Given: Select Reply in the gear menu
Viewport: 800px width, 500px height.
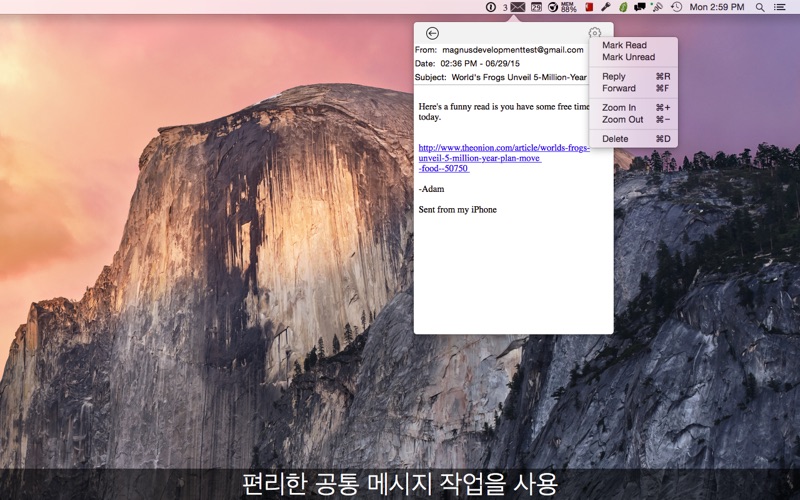Looking at the screenshot, I should click(633, 77).
